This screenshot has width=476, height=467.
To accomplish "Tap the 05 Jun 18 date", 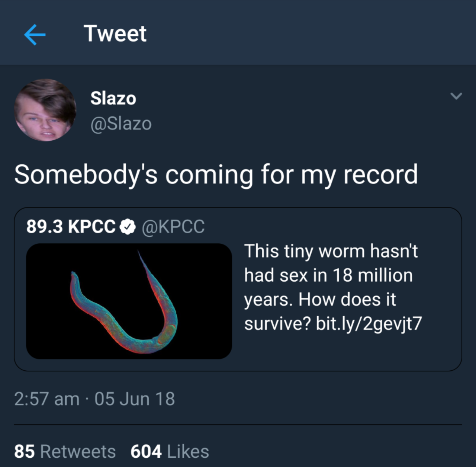I will [x=135, y=399].
